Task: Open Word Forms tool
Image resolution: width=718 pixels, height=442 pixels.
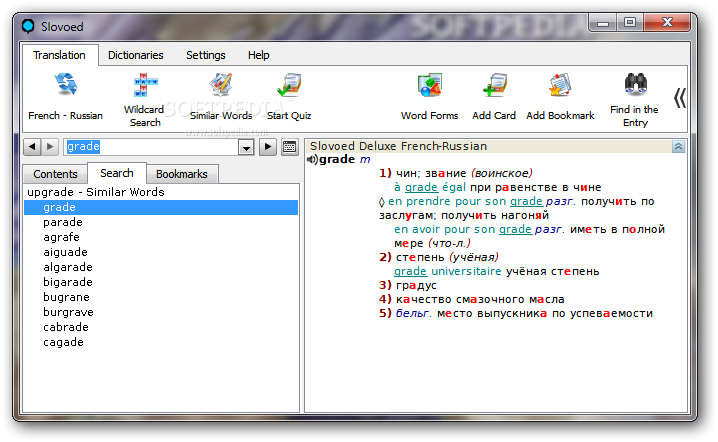Action: coord(430,96)
